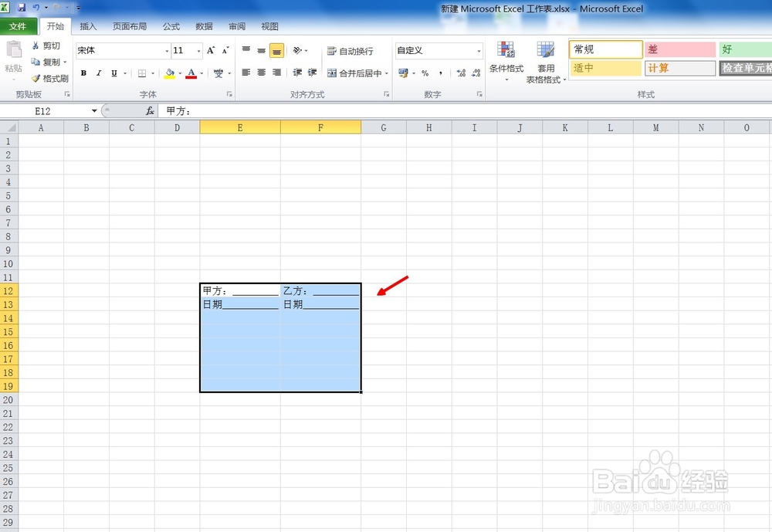Click the phonetic guide (文) icon
The image size is (772, 532).
click(x=218, y=73)
